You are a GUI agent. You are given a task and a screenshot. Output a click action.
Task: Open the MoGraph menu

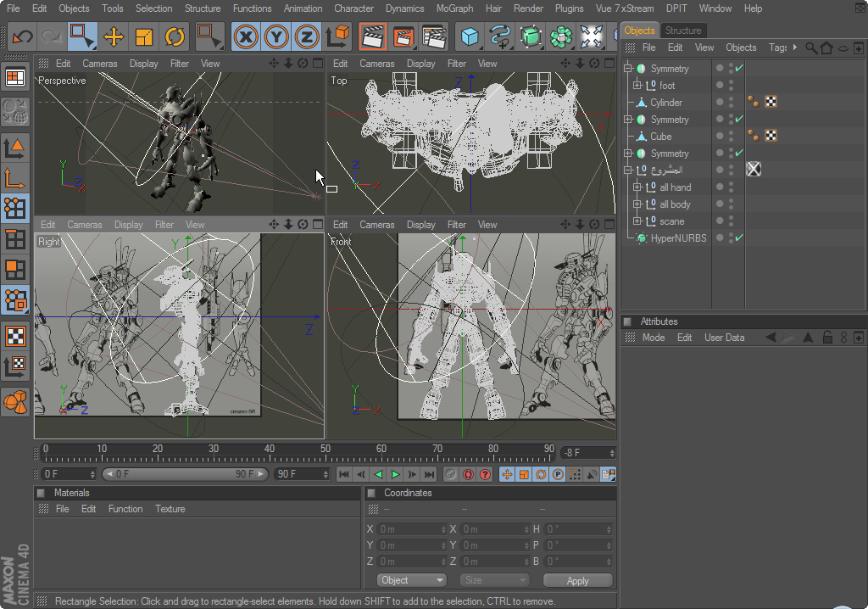point(454,8)
